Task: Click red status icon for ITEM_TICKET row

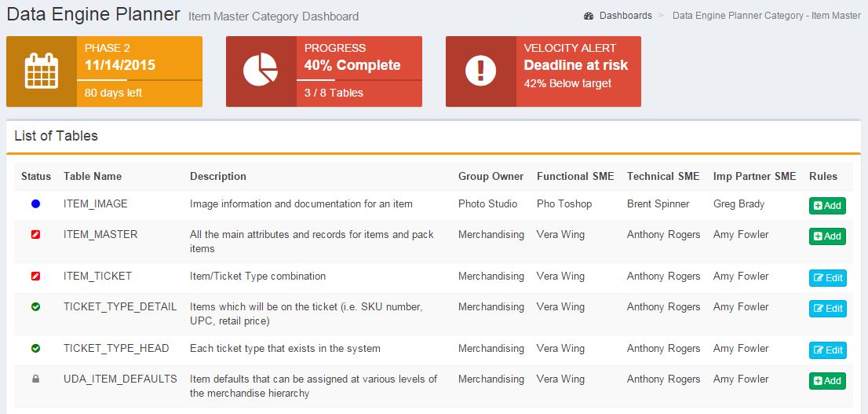Action: tap(36, 276)
